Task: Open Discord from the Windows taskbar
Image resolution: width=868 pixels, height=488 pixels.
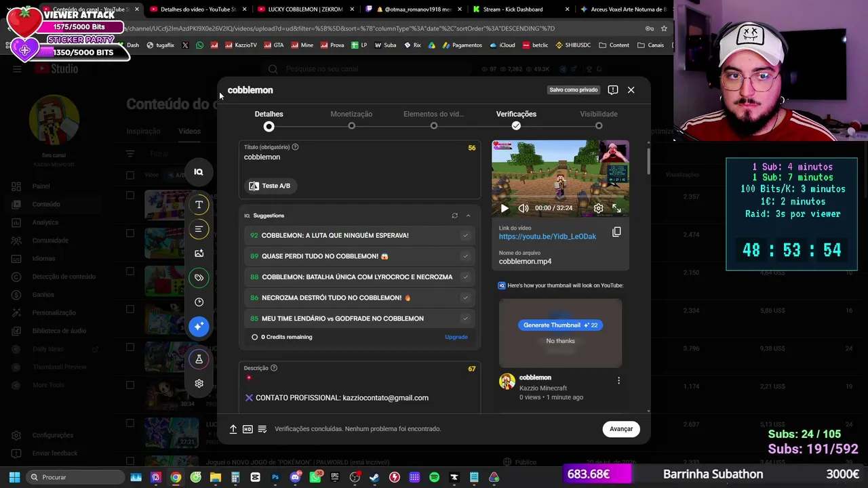Action: tap(295, 477)
